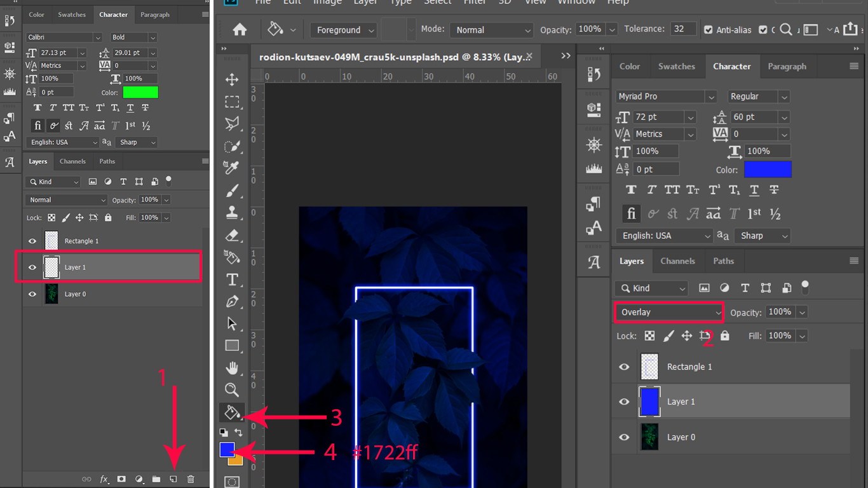Open the Kind filter dropdown in the right Layers panel
868x488 pixels.
[651, 288]
